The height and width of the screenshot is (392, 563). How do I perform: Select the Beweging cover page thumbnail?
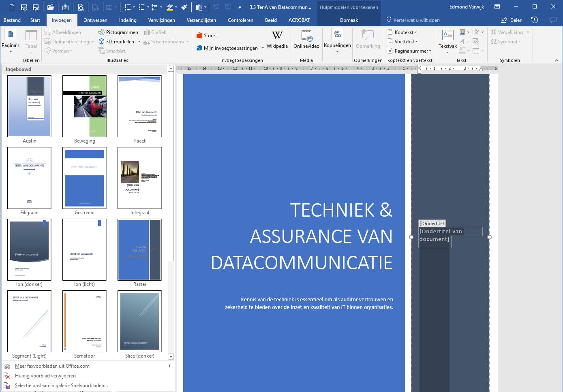point(84,107)
